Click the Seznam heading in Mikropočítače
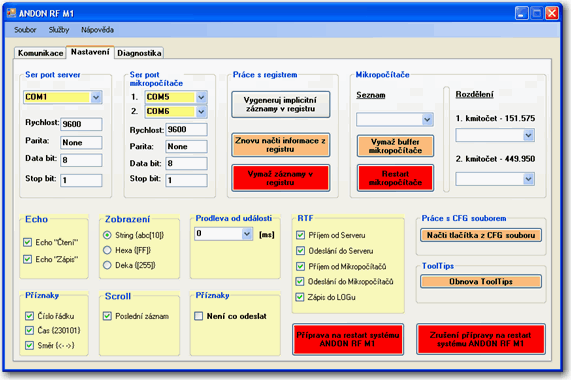This screenshot has width=571, height=380. [x=371, y=95]
